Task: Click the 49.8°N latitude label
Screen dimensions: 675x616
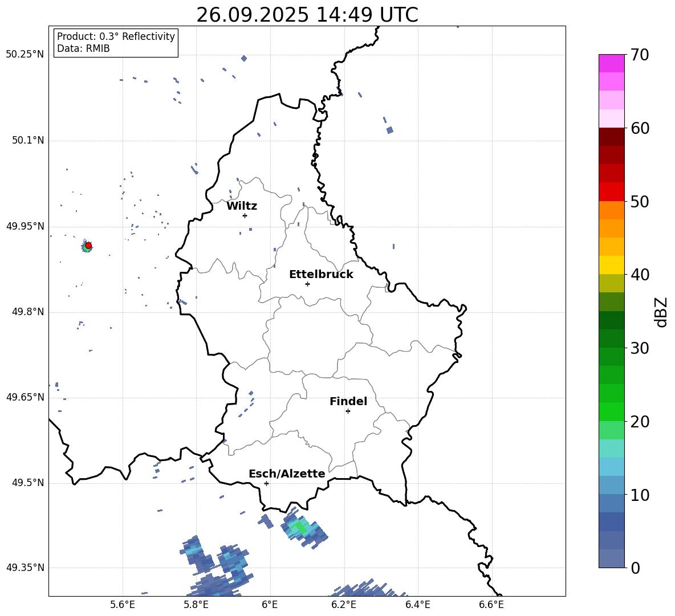Action: (28, 312)
